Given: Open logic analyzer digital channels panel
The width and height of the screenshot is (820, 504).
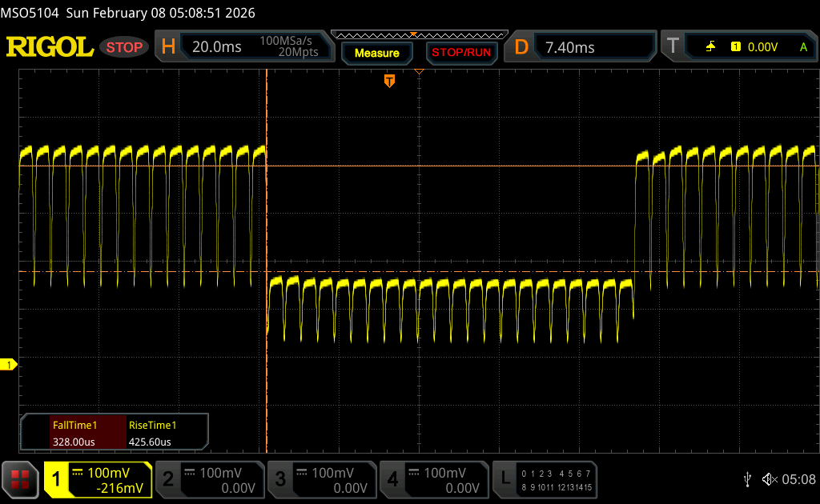Looking at the screenshot, I should 545,479.
